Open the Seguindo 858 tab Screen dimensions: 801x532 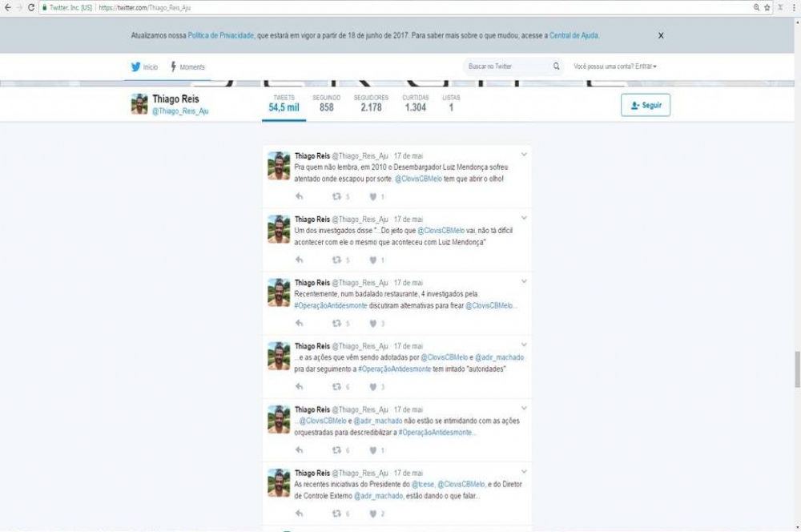[x=327, y=103]
